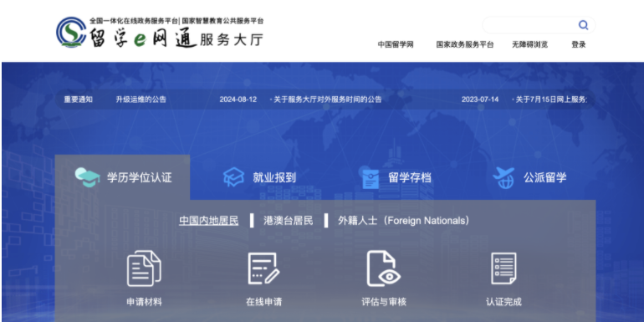The width and height of the screenshot is (644, 322).
Task: Click the airplane globe 公派留学 icon
Action: click(503, 177)
